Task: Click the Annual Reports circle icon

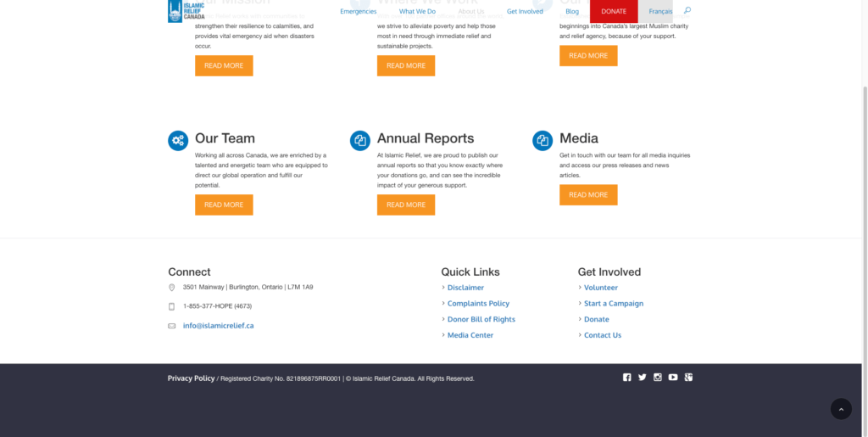Action: click(360, 141)
